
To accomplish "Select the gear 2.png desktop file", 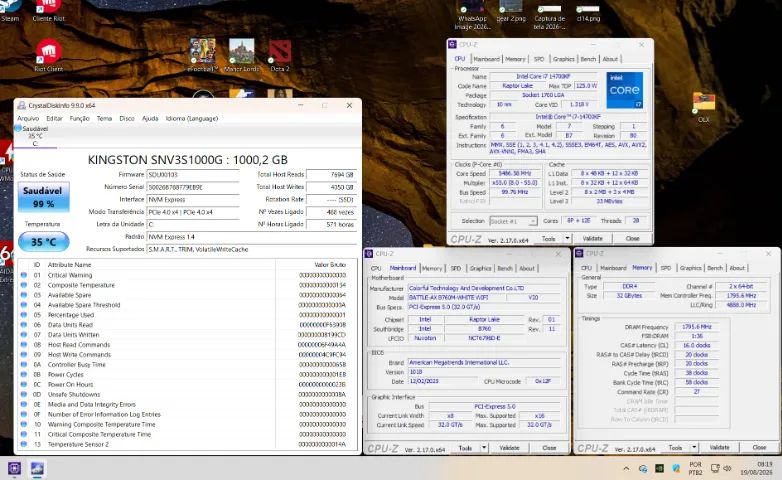I will coord(511,12).
